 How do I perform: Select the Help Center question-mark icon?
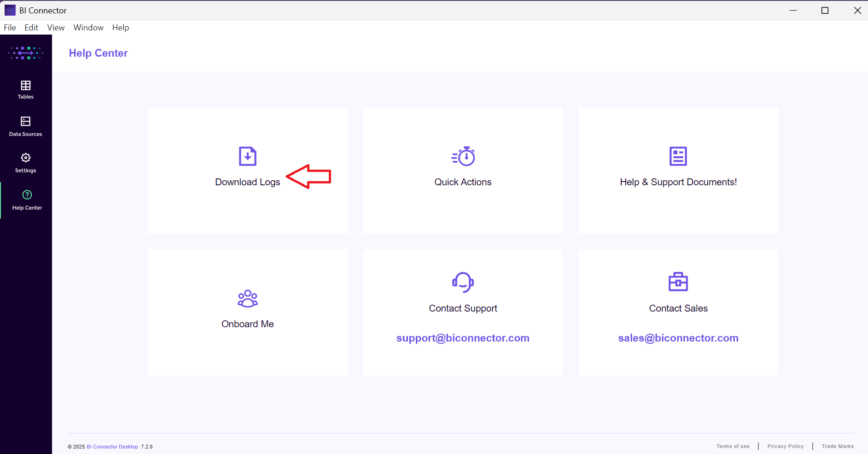coord(27,195)
